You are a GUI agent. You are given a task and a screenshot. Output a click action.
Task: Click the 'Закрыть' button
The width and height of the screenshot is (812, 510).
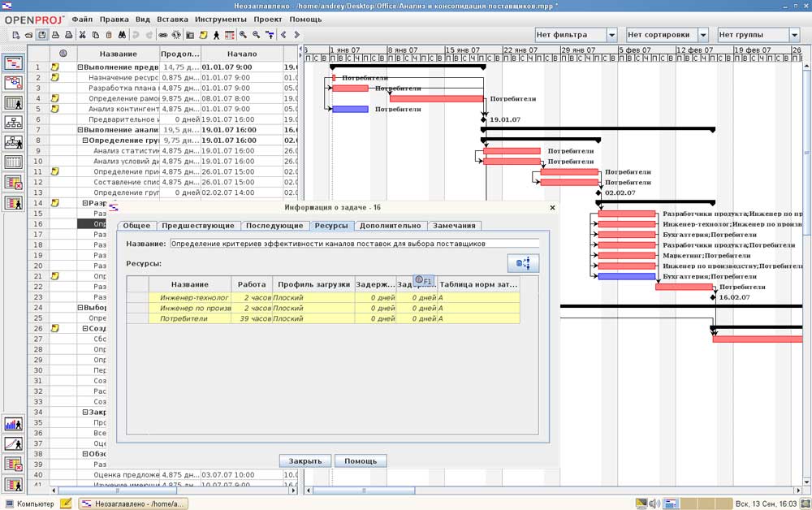tap(305, 460)
